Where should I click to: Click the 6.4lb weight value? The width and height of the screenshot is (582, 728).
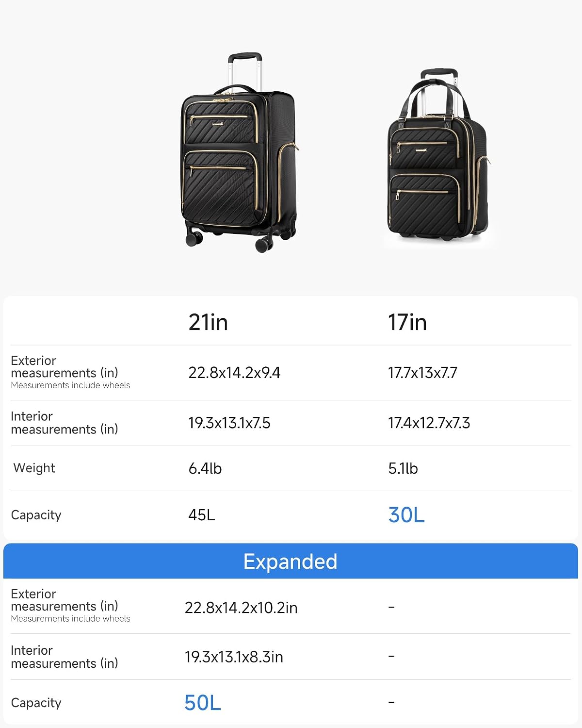click(x=205, y=468)
